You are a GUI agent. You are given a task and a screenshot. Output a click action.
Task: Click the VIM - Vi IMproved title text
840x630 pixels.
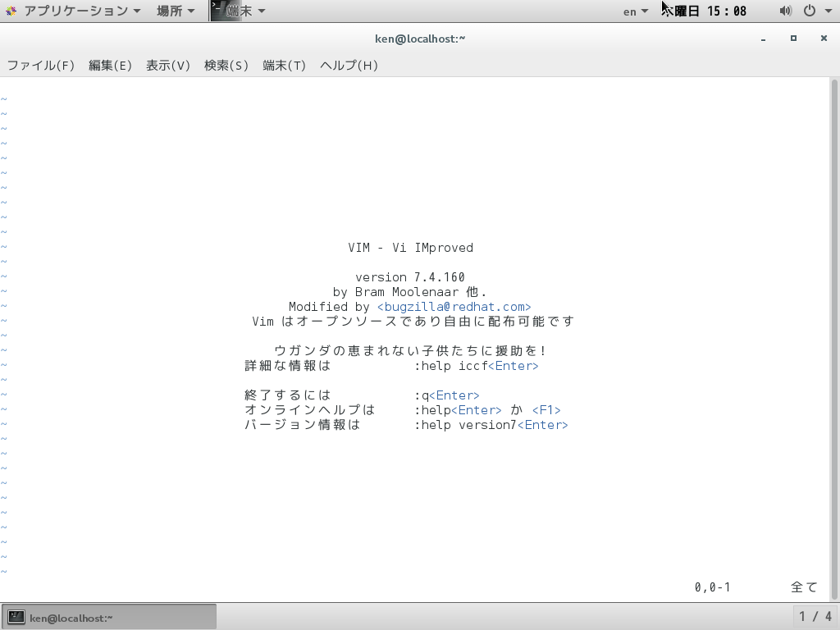click(410, 248)
